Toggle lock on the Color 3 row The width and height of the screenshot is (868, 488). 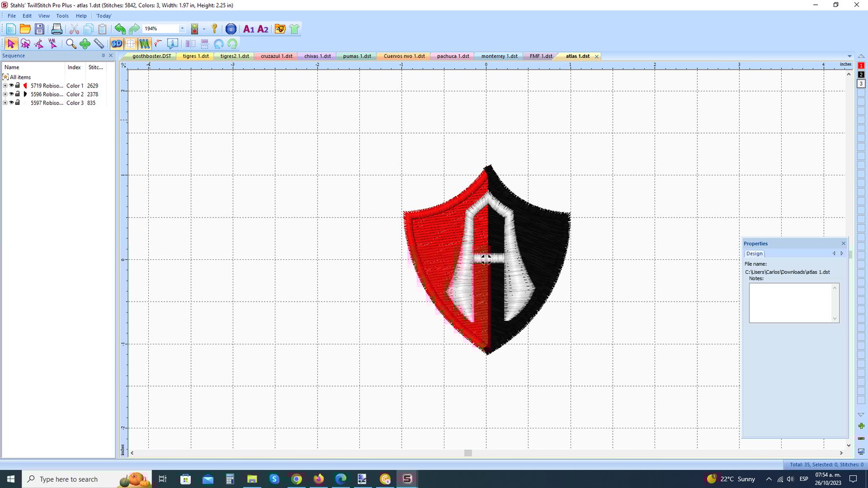pos(17,103)
